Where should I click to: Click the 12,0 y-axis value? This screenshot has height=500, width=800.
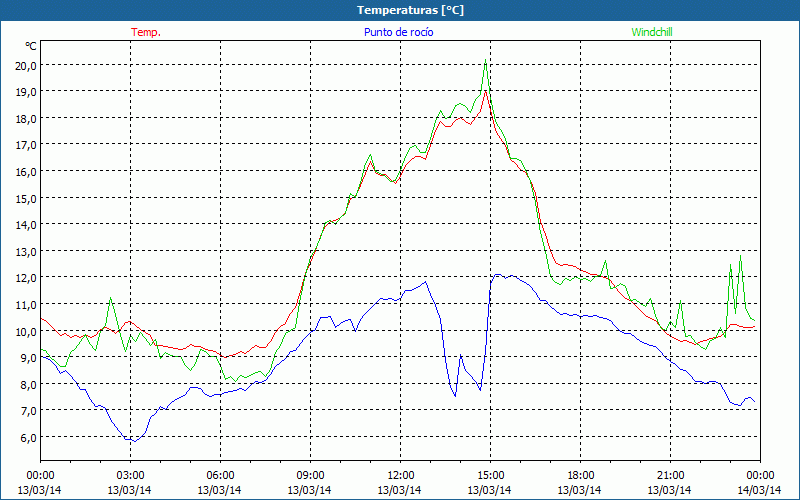pos(27,278)
